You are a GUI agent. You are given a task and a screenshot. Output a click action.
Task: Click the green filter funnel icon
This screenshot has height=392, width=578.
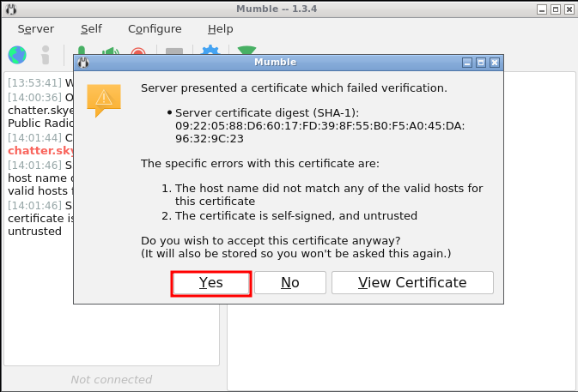pyautogui.click(x=246, y=51)
